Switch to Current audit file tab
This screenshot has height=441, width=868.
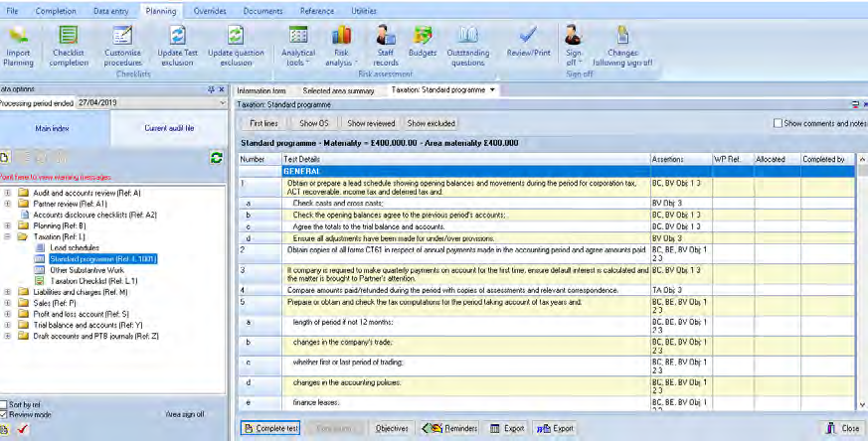(169, 128)
